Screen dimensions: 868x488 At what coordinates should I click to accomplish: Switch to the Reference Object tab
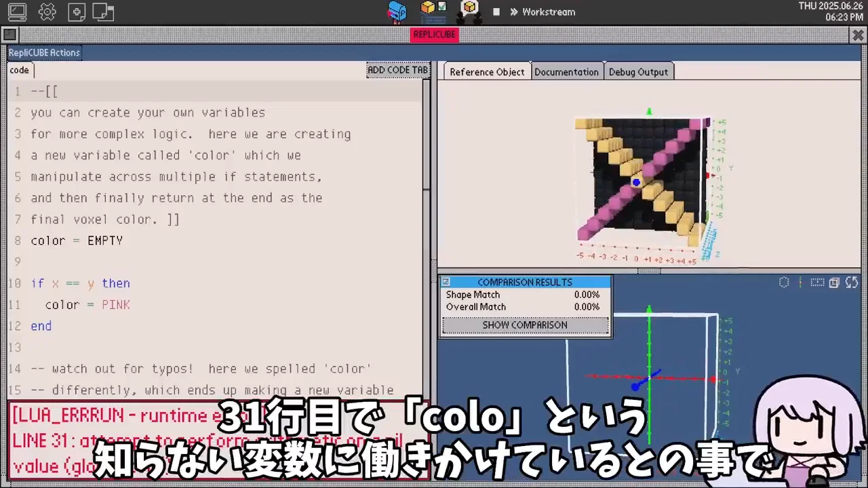coord(487,72)
